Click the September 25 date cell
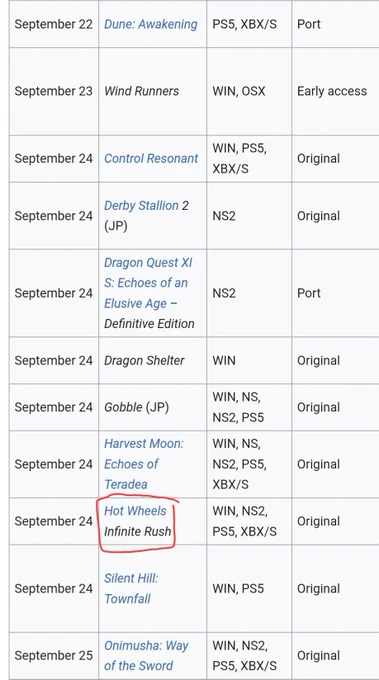379x680 pixels. coord(54,655)
